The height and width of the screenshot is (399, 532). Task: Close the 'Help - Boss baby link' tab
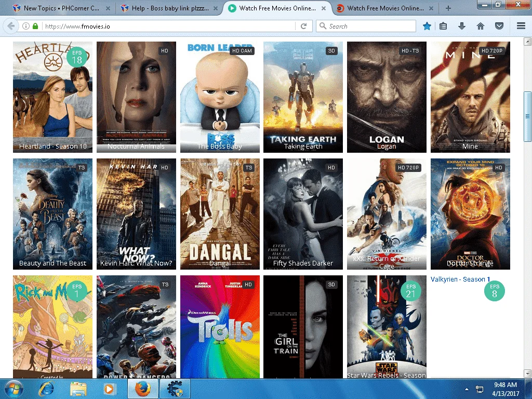tap(216, 8)
